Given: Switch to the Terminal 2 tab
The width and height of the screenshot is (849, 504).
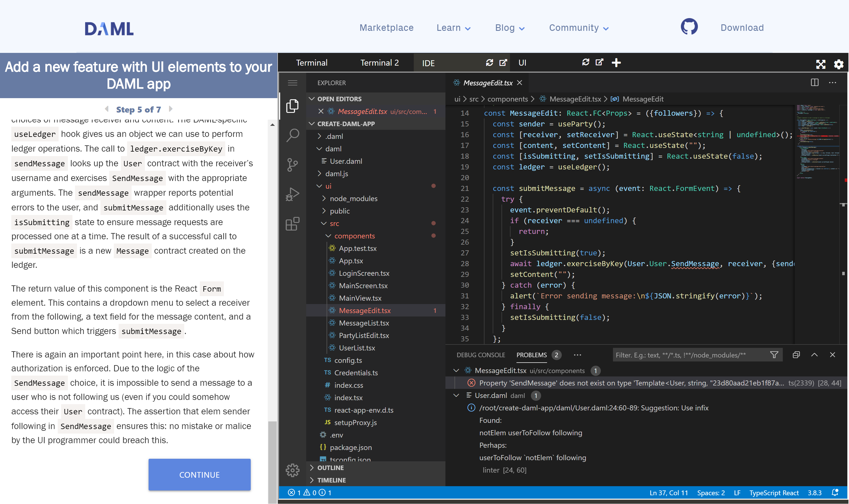Looking at the screenshot, I should [x=379, y=63].
